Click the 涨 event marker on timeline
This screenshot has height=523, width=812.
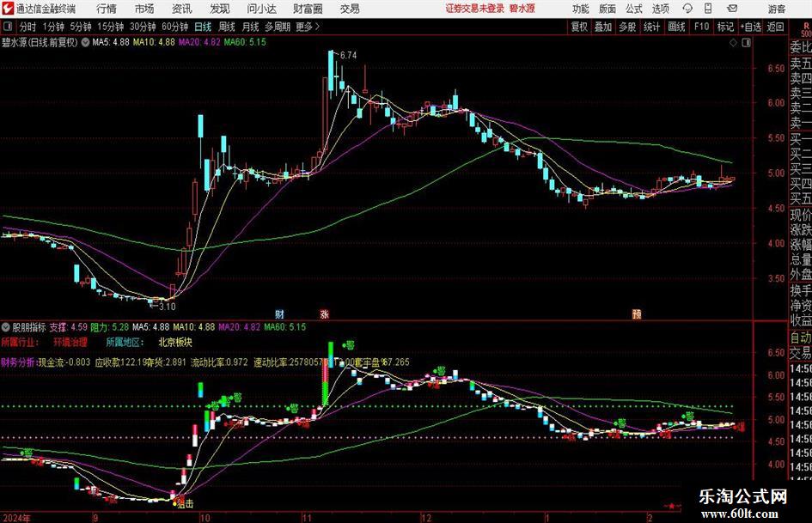(x=324, y=314)
